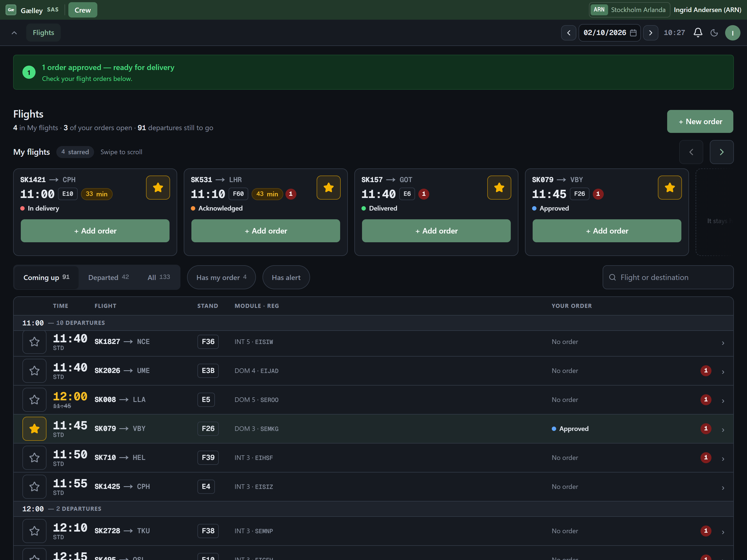This screenshot has width=747, height=560.
Task: Star flight SK008 to LLA
Action: [x=34, y=400]
